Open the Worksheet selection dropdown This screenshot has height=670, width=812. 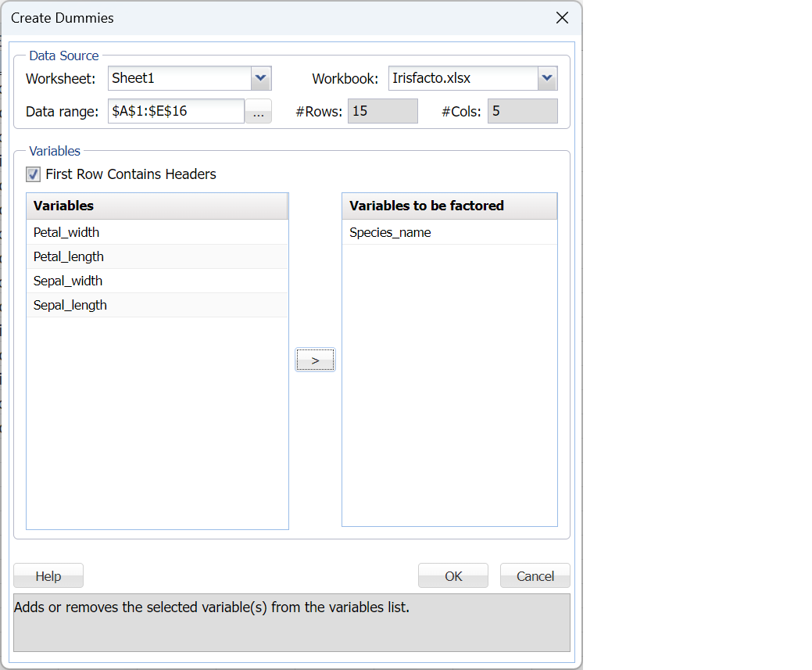260,78
